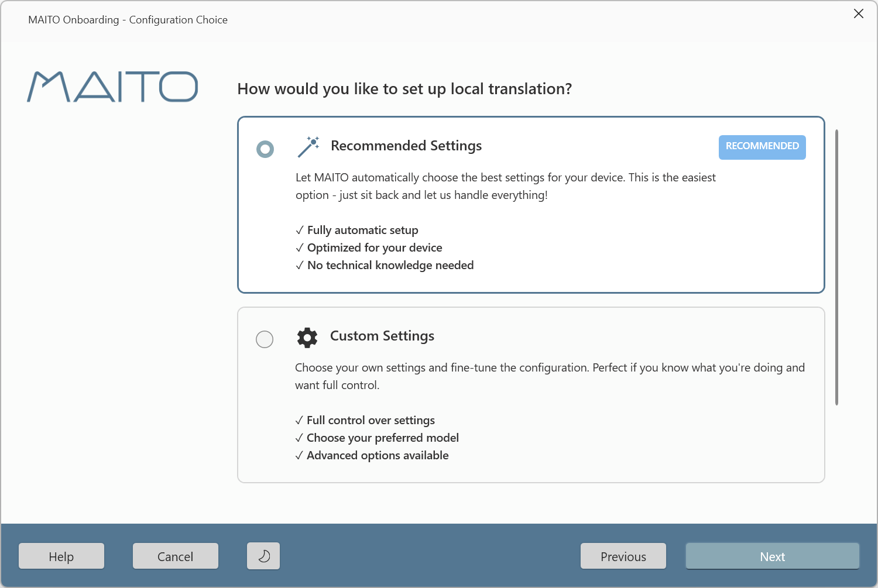Image resolution: width=878 pixels, height=588 pixels.
Task: Click the blue RECOMMENDED badge
Action: [x=762, y=147]
